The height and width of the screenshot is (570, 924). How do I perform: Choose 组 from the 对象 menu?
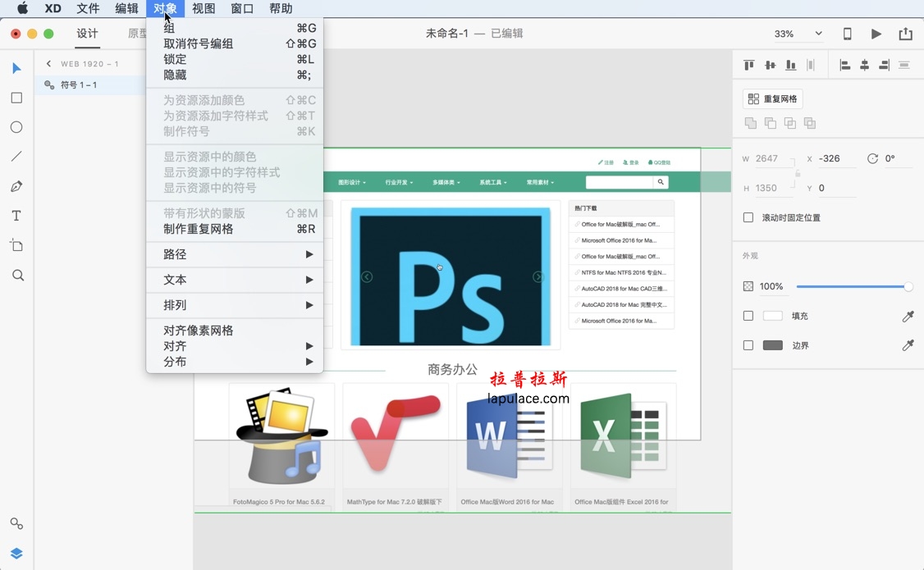click(x=235, y=28)
